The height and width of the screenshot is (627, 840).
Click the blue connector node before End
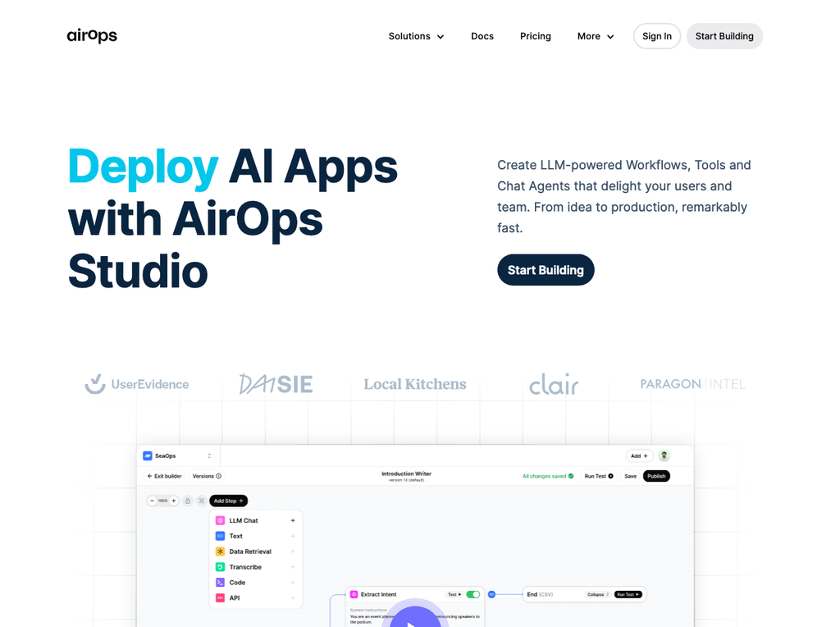tap(492, 594)
